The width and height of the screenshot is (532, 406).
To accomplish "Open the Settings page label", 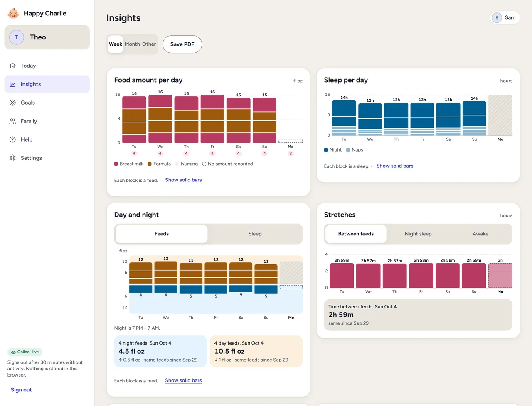I will [x=31, y=158].
